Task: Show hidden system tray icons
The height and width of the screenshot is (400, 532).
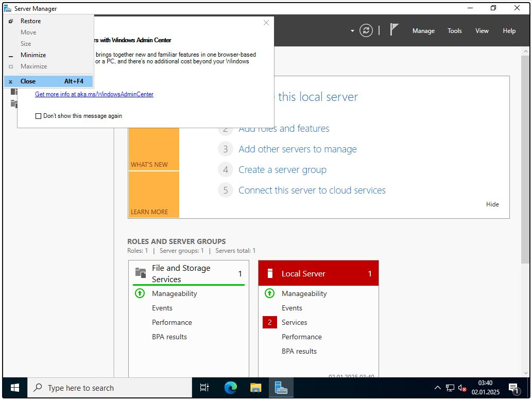Action: 438,388
